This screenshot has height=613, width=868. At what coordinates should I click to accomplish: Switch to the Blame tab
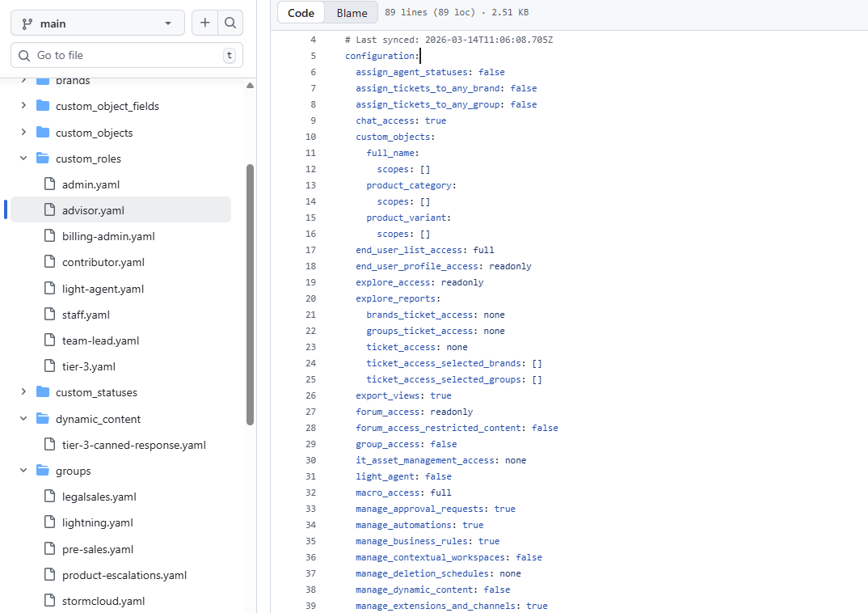pyautogui.click(x=351, y=12)
